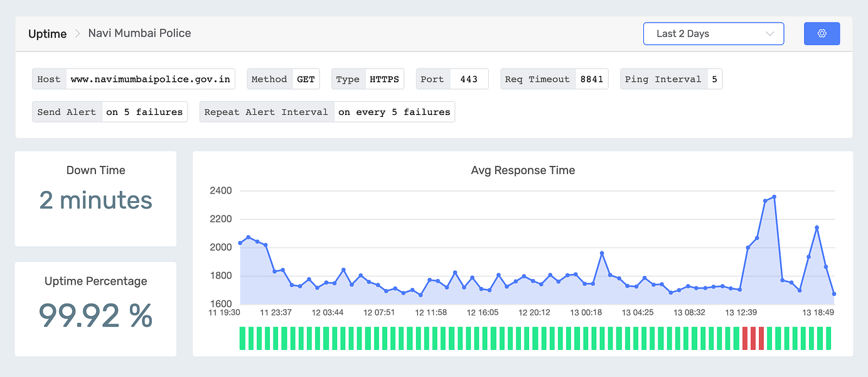This screenshot has width=868, height=377.
Task: Click the 99.92 % uptime value
Action: pyautogui.click(x=95, y=315)
